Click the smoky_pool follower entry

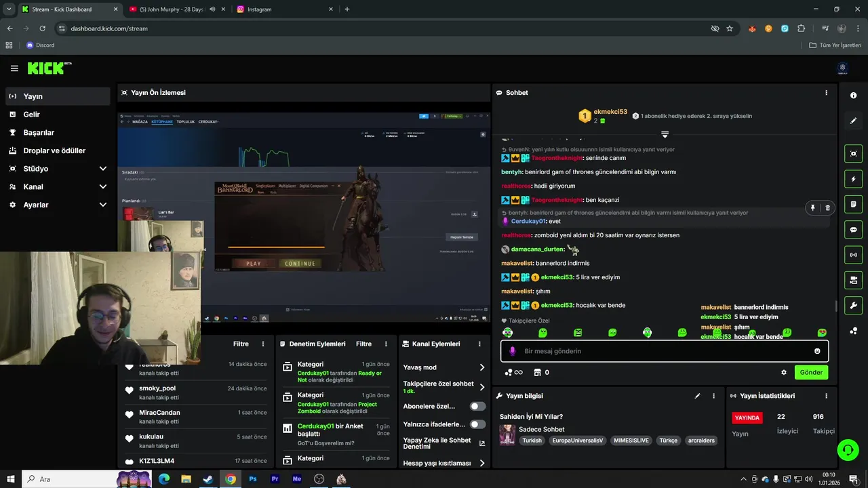196,392
